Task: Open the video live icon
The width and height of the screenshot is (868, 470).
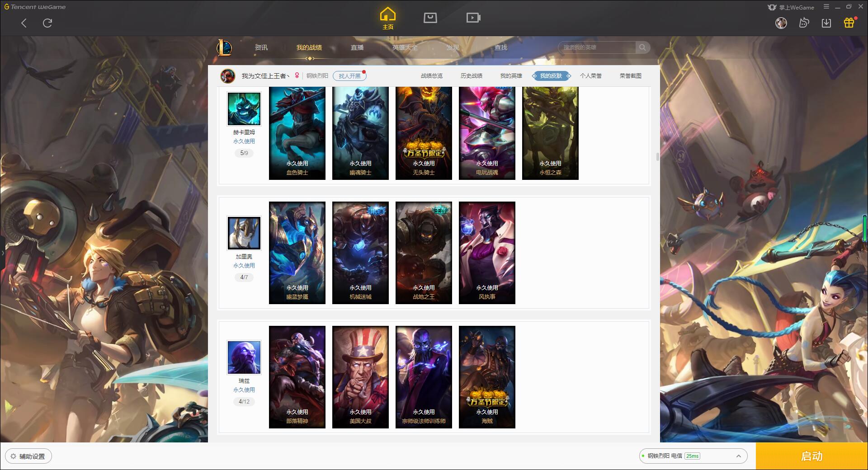Action: pyautogui.click(x=473, y=18)
